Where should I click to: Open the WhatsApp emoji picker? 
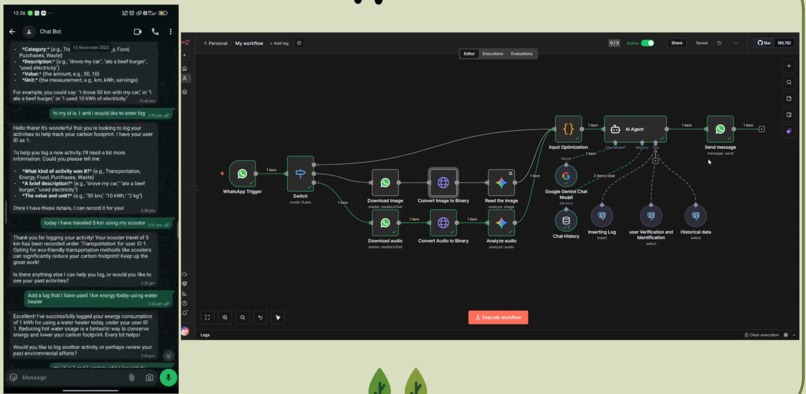pyautogui.click(x=13, y=378)
